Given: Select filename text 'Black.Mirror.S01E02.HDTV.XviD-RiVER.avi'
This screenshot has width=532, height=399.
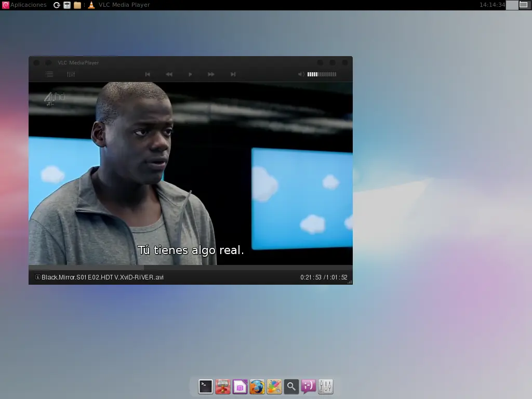Looking at the screenshot, I should coord(102,277).
